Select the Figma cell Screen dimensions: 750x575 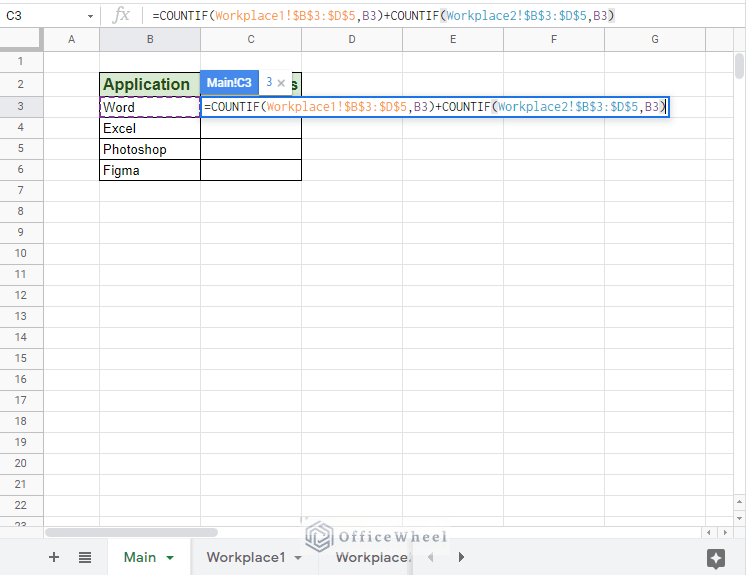pos(150,170)
